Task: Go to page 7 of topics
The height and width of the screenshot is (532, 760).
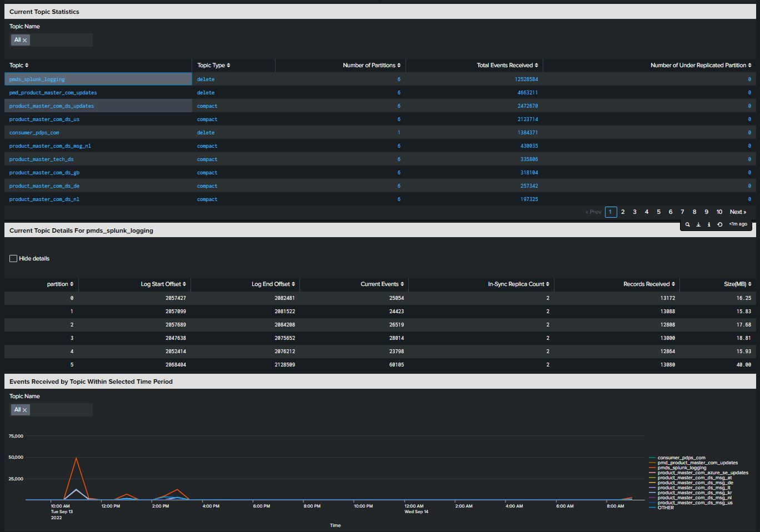Action: tap(682, 212)
